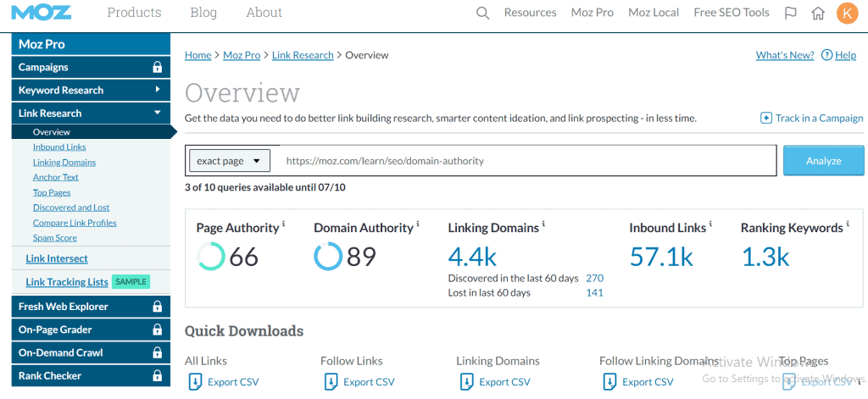Open Link Tracking Lists link
This screenshot has width=868, height=399.
point(67,282)
